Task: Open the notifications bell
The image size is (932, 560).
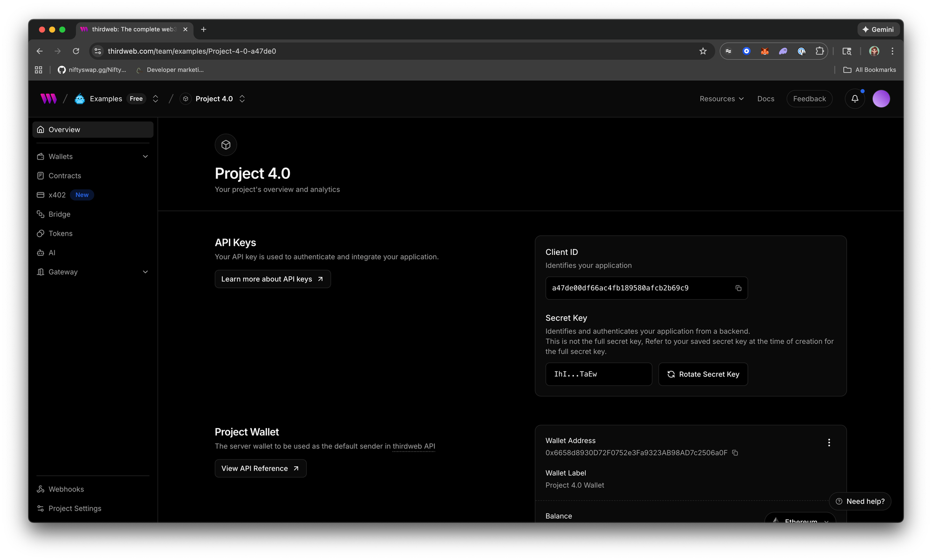Action: 855,99
